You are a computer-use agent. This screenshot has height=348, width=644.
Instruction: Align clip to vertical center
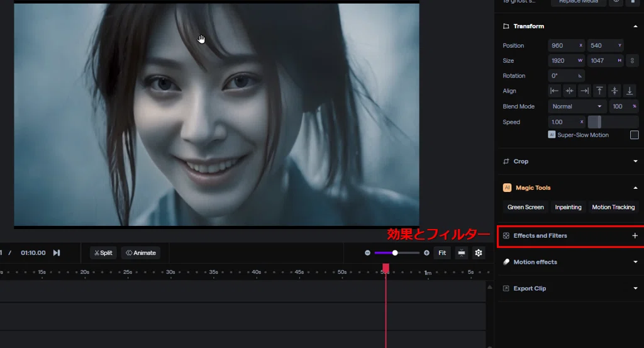(x=614, y=91)
